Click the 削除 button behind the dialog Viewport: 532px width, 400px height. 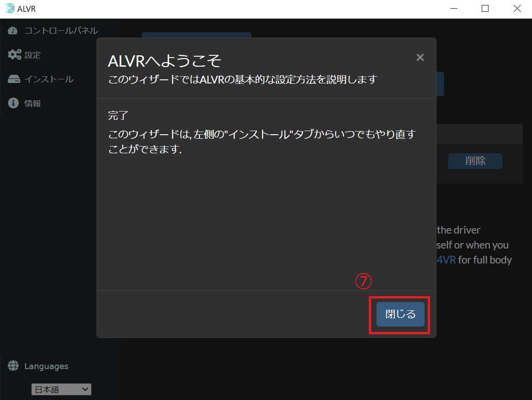click(475, 161)
